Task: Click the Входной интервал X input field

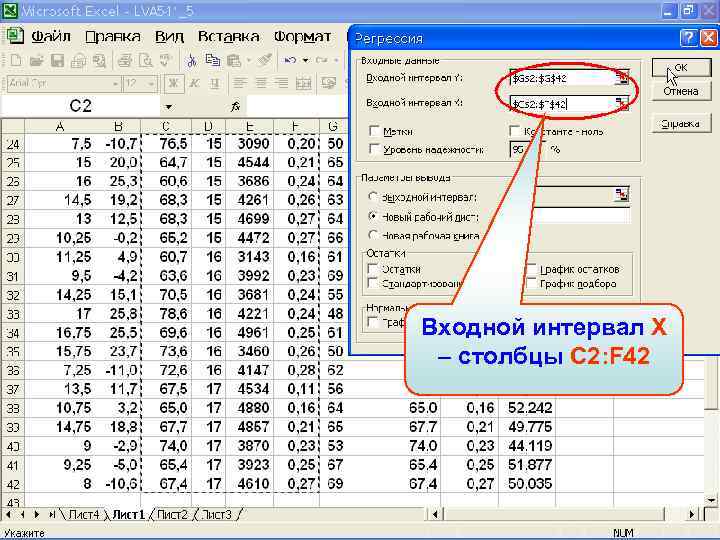Action: 562,104
